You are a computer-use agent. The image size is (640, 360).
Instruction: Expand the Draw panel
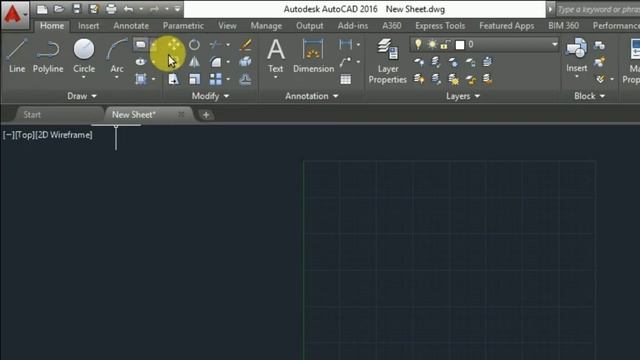(82, 96)
